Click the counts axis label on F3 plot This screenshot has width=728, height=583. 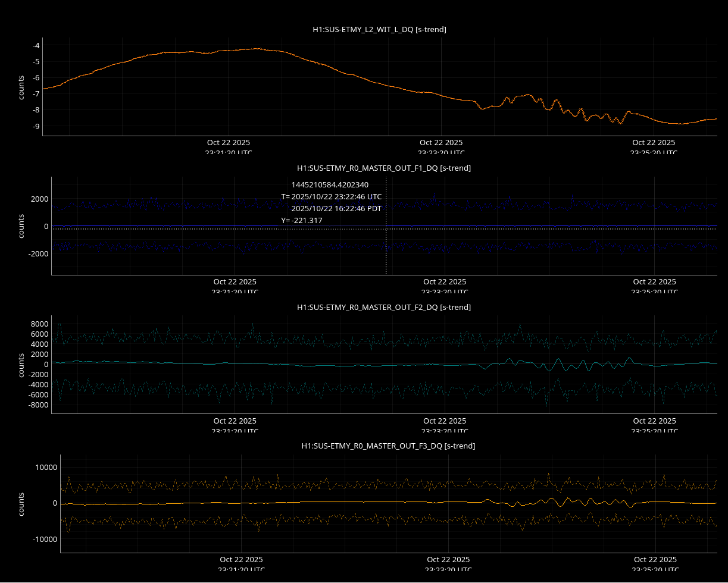click(x=21, y=503)
